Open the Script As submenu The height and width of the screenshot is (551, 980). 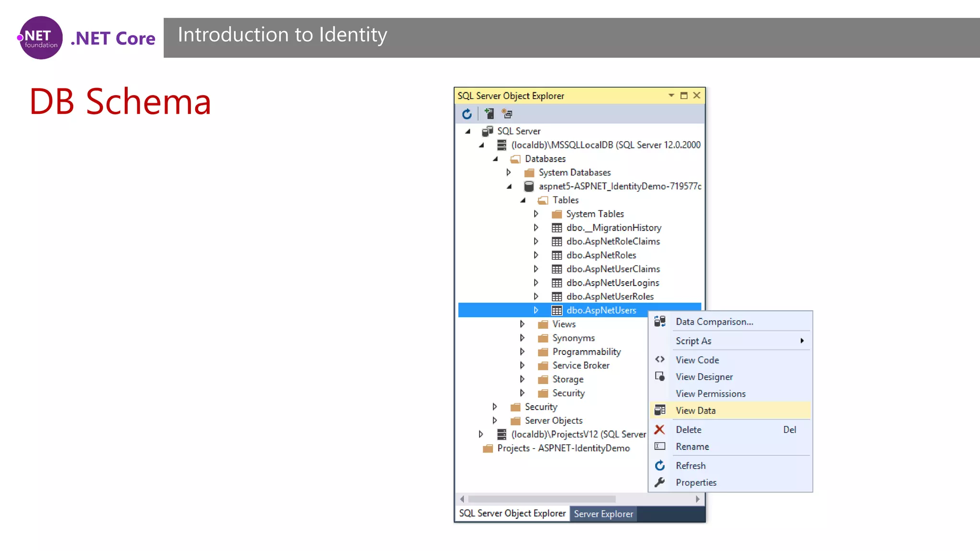(730, 341)
